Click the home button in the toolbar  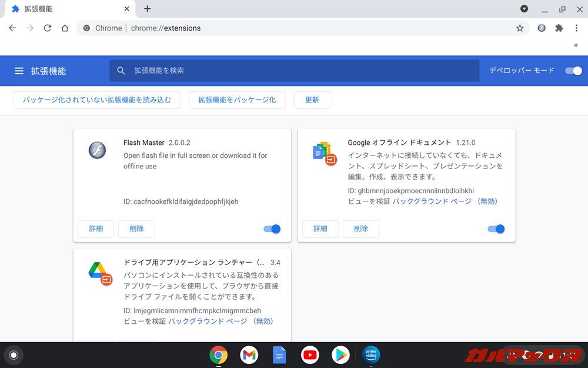[x=65, y=28]
